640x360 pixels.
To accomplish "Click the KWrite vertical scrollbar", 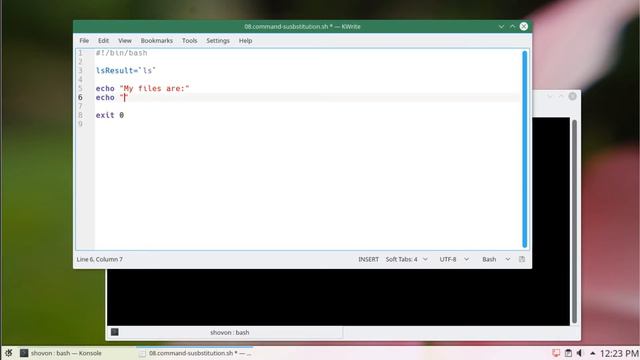I will 524,149.
